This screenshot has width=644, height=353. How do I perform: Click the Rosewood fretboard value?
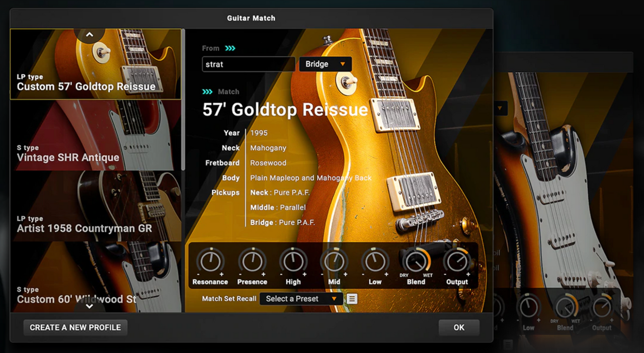click(x=268, y=163)
